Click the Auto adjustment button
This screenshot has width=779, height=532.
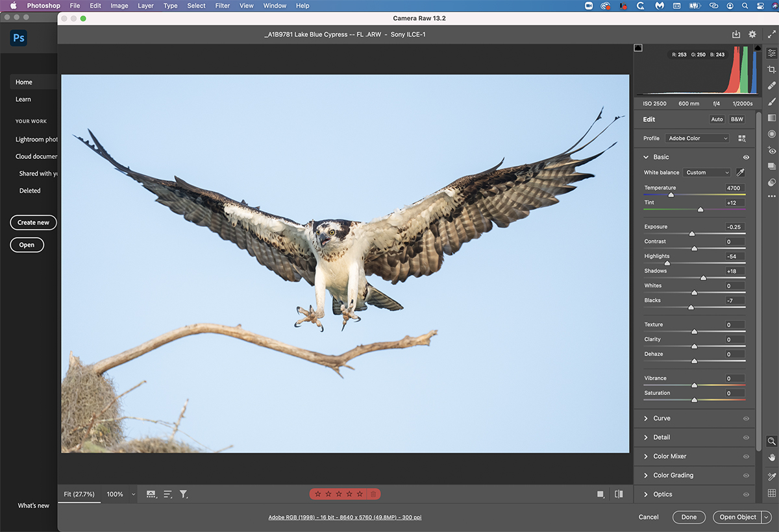(717, 119)
